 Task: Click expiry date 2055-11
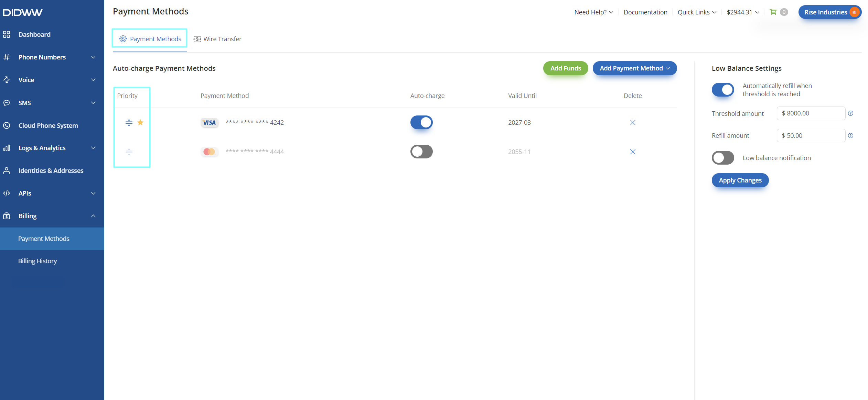pyautogui.click(x=519, y=152)
